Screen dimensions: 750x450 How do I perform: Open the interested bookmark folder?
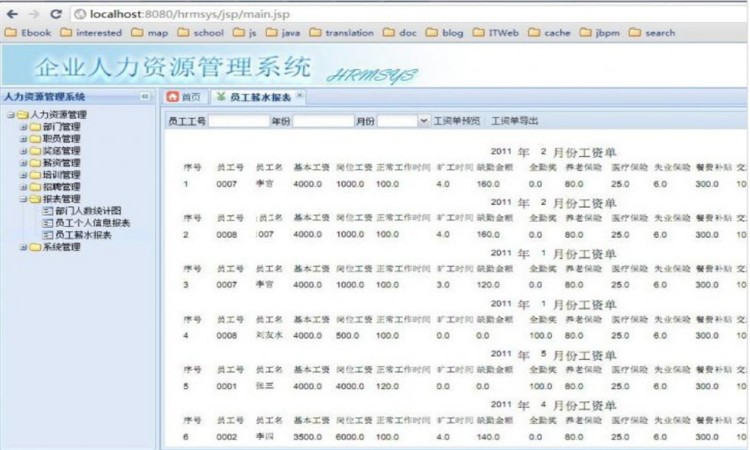(91, 33)
